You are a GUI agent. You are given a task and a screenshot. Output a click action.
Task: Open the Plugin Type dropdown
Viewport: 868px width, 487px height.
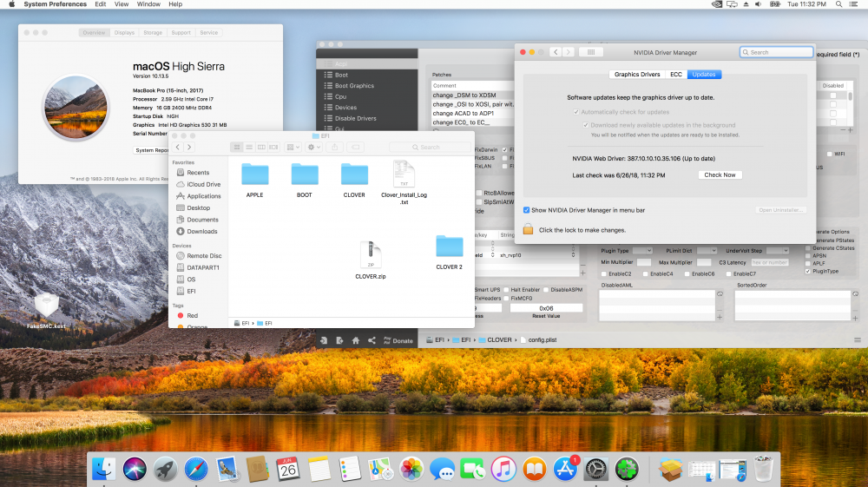[x=642, y=251]
